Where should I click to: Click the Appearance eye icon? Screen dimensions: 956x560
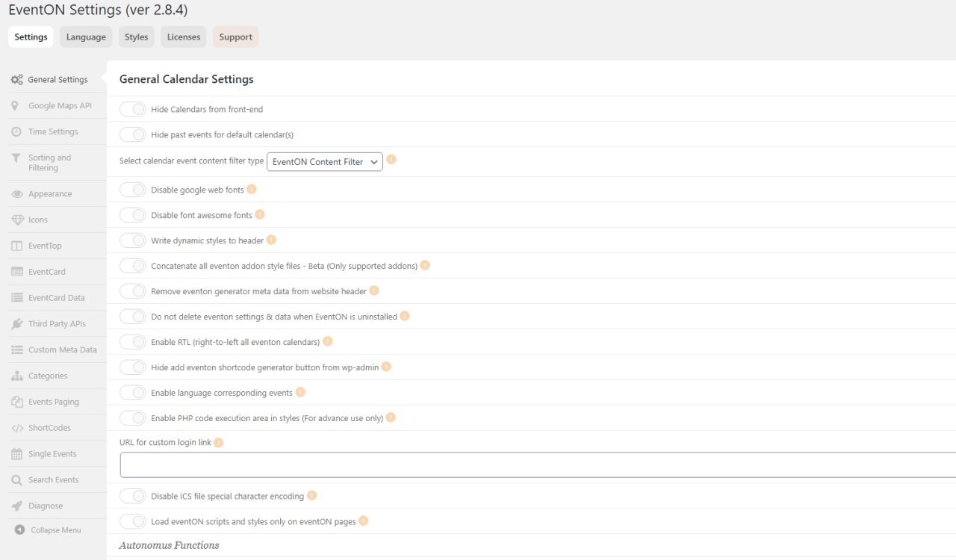(16, 194)
